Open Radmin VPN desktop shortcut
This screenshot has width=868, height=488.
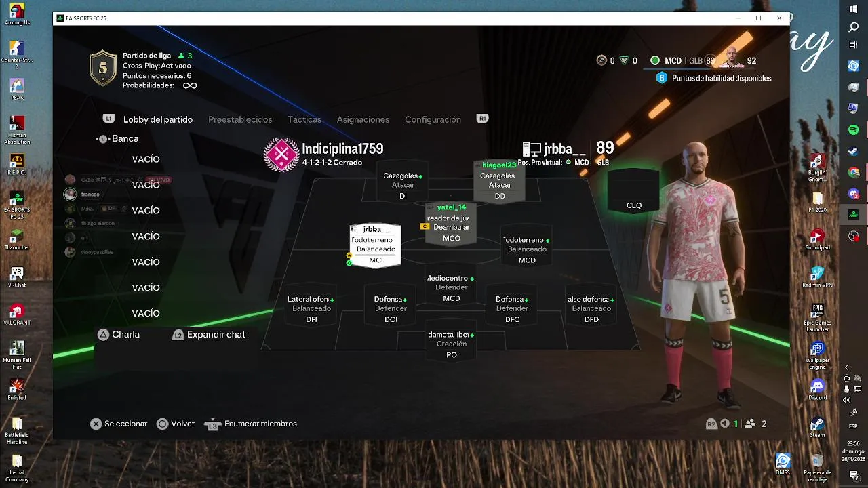point(817,277)
